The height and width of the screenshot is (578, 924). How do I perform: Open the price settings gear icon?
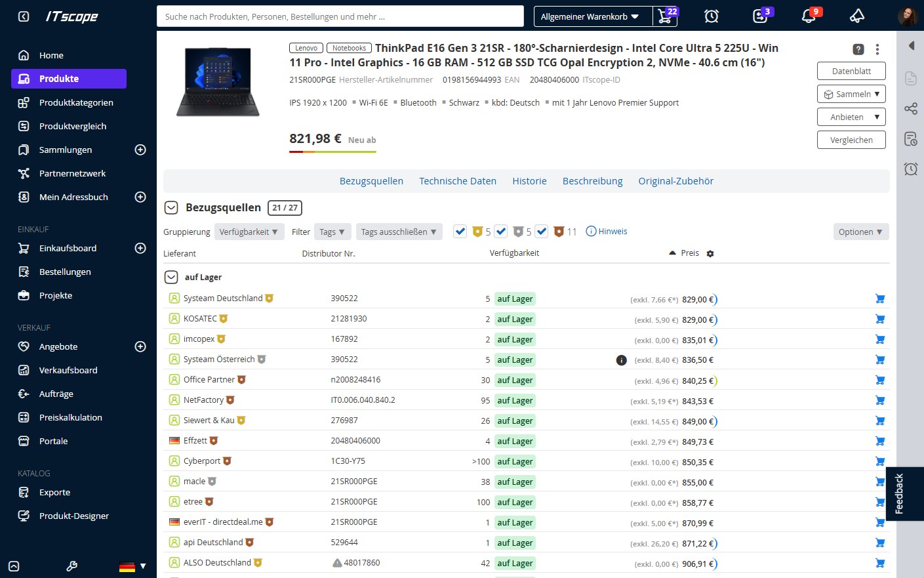(x=710, y=254)
